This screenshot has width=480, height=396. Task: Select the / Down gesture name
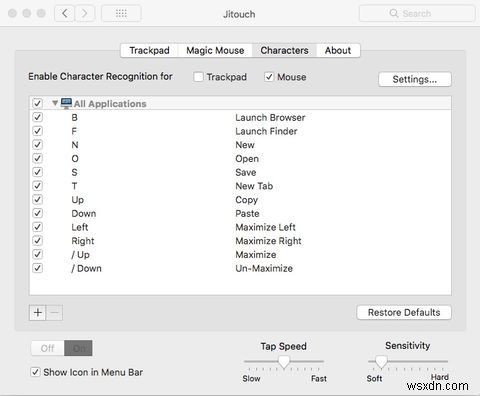tap(86, 268)
